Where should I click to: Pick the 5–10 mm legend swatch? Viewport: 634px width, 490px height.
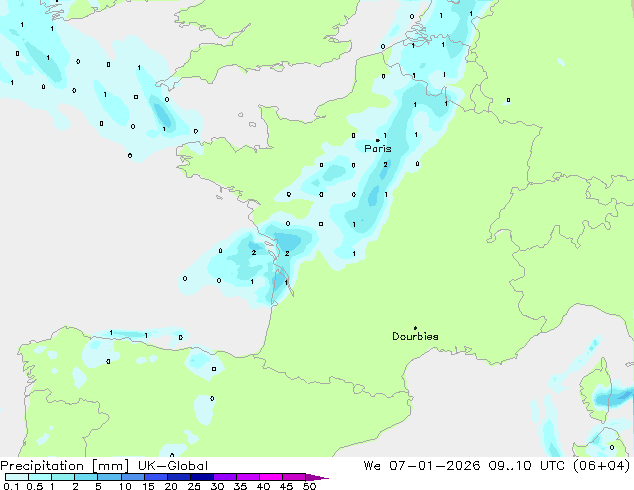point(109,477)
